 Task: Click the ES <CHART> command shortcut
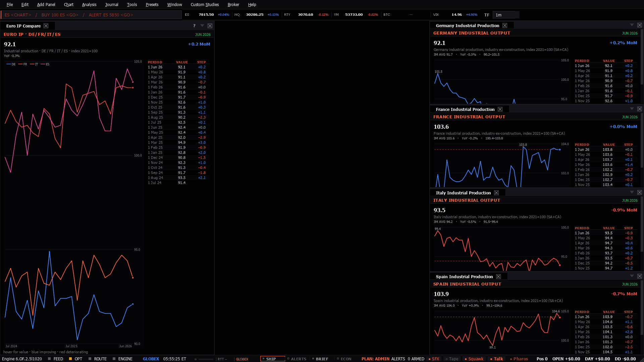tap(18, 15)
